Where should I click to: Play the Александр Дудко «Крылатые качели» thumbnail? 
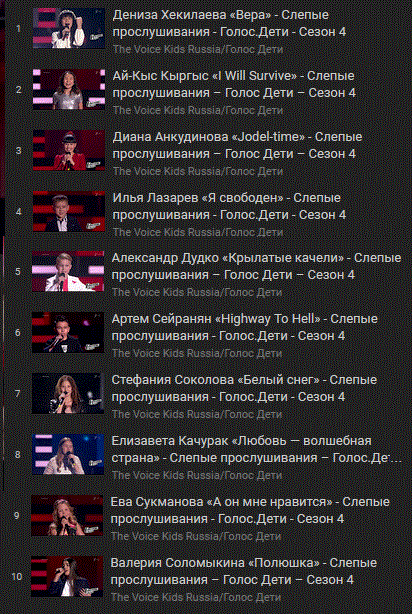[x=68, y=271]
